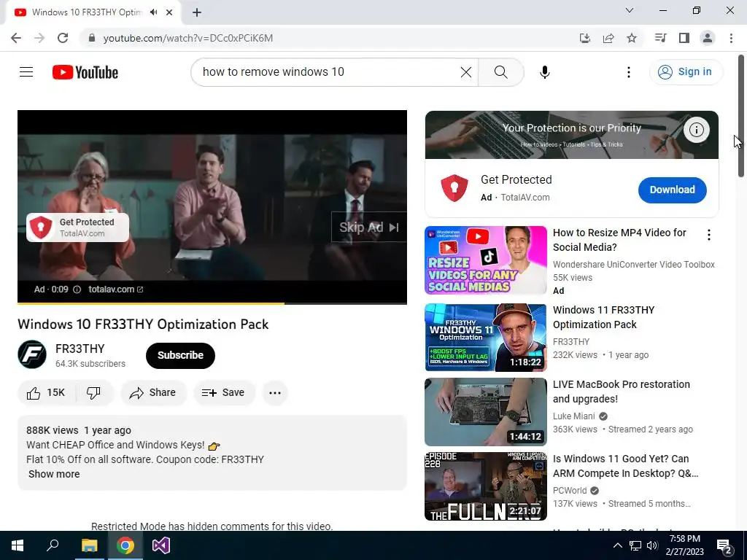Open the FR33THY channel avatar

(32, 355)
